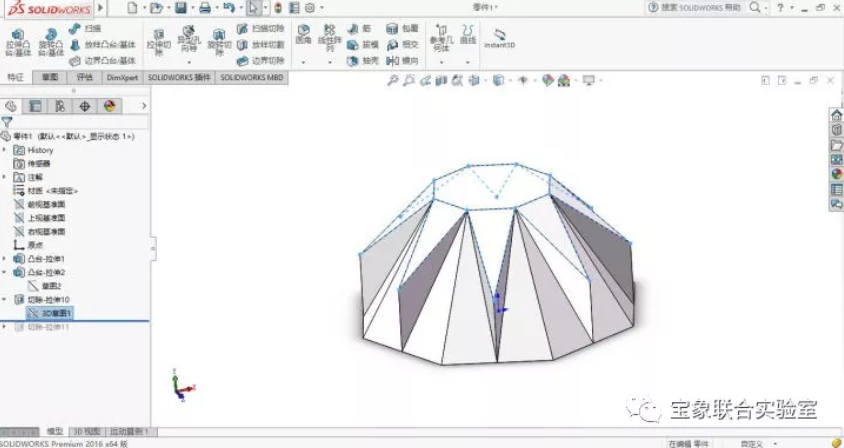This screenshot has width=844, height=448.
Task: Open dropdown arrow below Fillet (圆角)
Action: 303,63
